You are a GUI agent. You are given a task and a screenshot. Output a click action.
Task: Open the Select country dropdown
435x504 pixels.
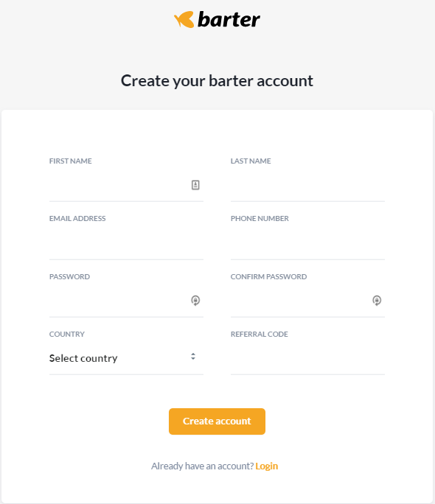coord(126,358)
